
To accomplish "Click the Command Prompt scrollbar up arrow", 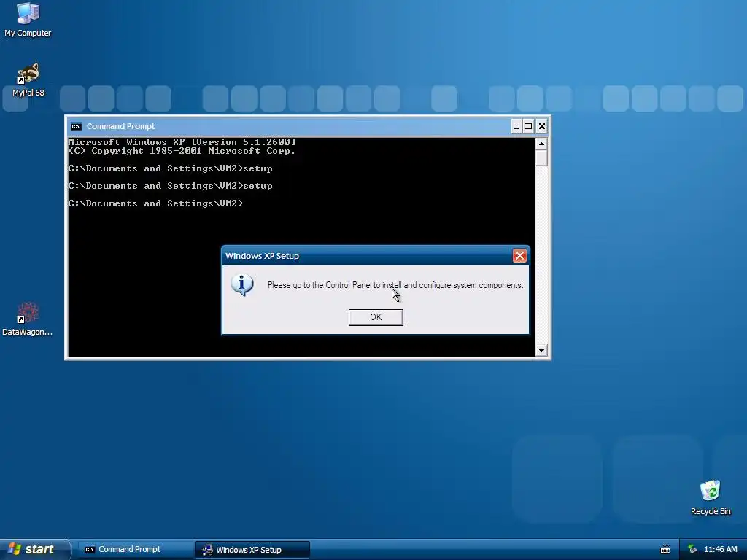I will click(541, 144).
